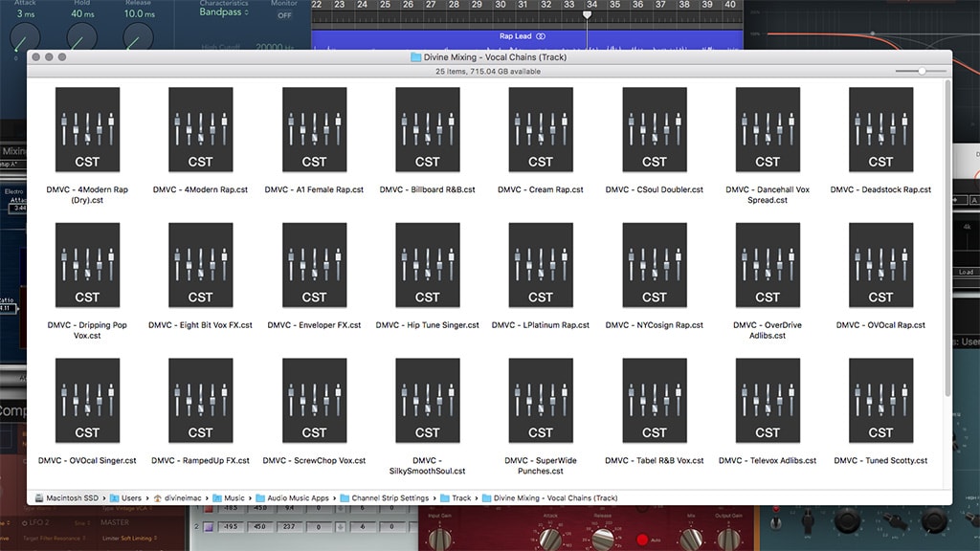Click the DMVC - ScrewChop Vox.cst filename
The width and height of the screenshot is (980, 551).
pyautogui.click(x=314, y=460)
